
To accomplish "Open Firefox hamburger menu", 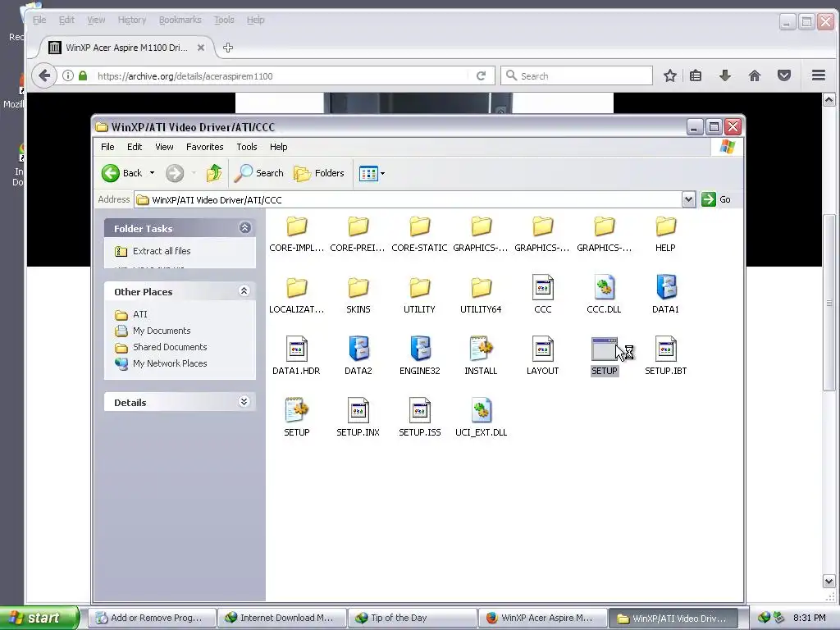I will (x=818, y=76).
